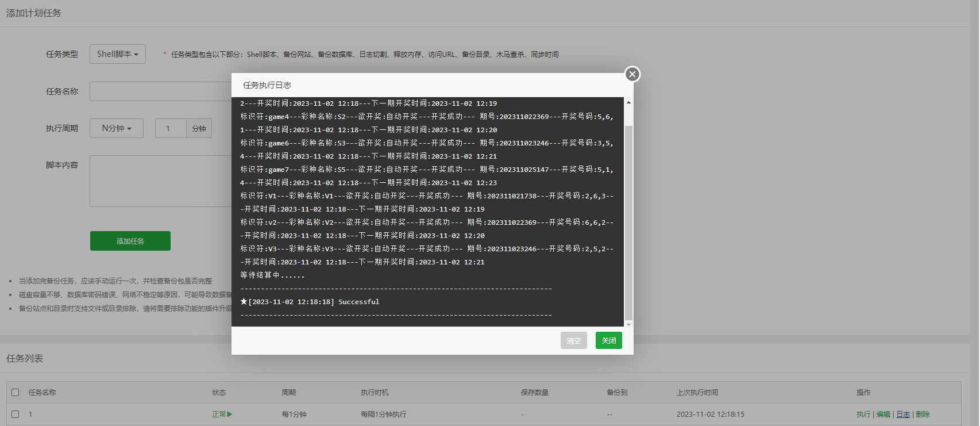980x426 pixels.
Task: Focus the 任务名称 input field
Action: point(161,91)
